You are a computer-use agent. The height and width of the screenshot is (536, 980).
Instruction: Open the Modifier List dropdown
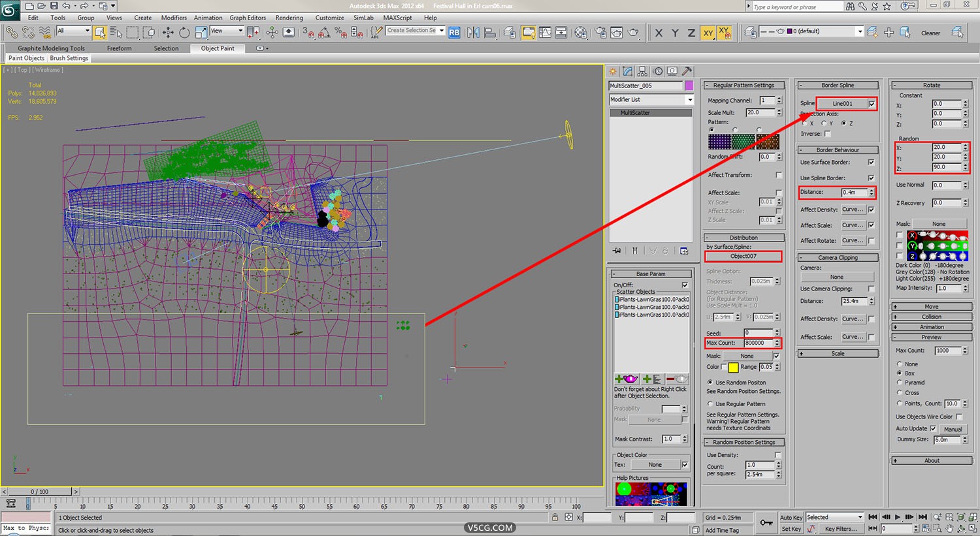tap(651, 99)
